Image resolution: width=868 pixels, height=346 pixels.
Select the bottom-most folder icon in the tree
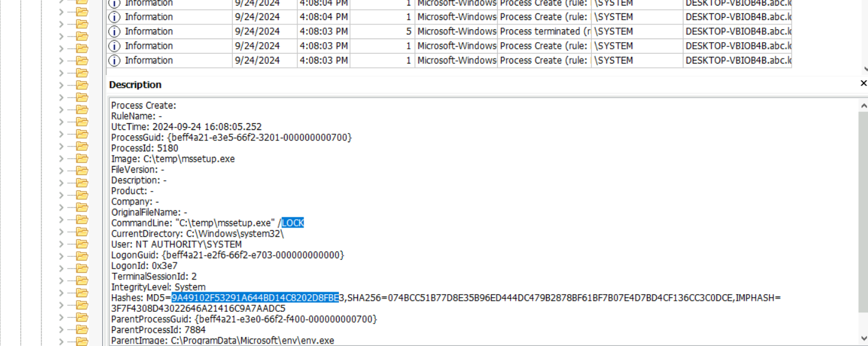click(82, 341)
